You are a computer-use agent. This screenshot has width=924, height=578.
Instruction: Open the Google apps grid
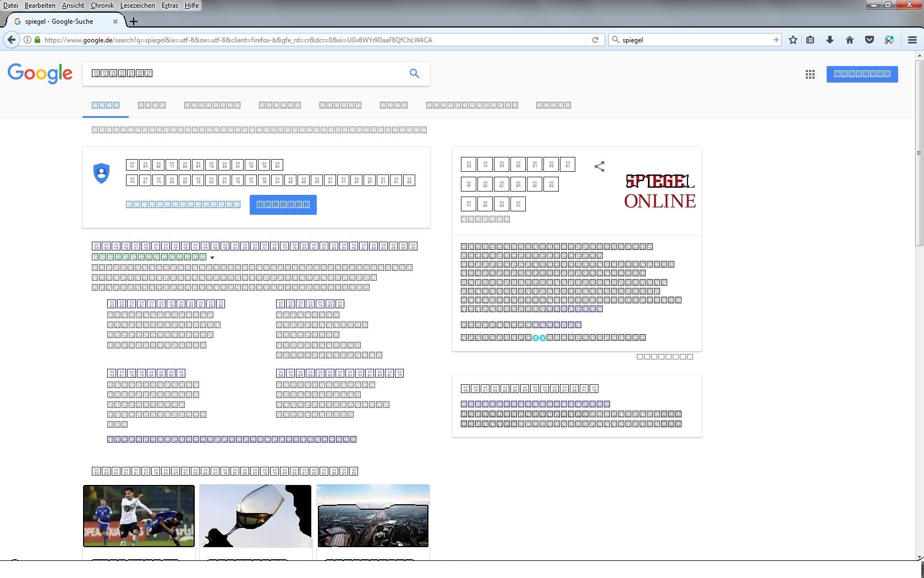pos(810,74)
